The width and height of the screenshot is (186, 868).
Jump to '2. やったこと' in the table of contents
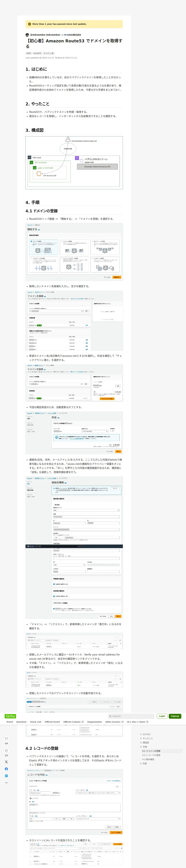[146, 738]
